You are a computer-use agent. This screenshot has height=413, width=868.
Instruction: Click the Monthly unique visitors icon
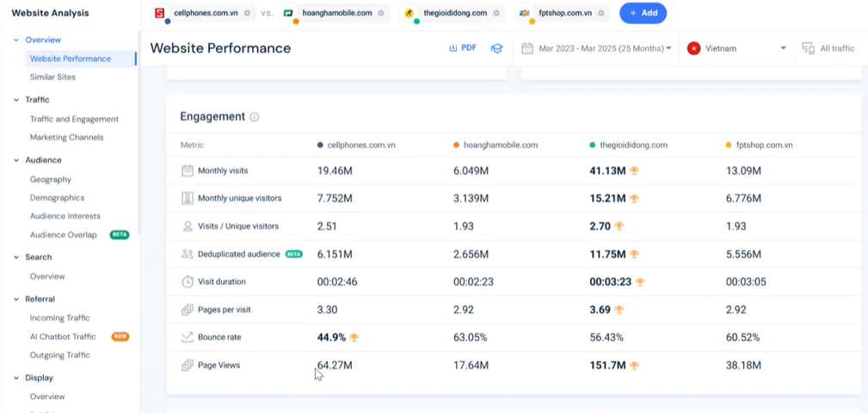coord(188,198)
